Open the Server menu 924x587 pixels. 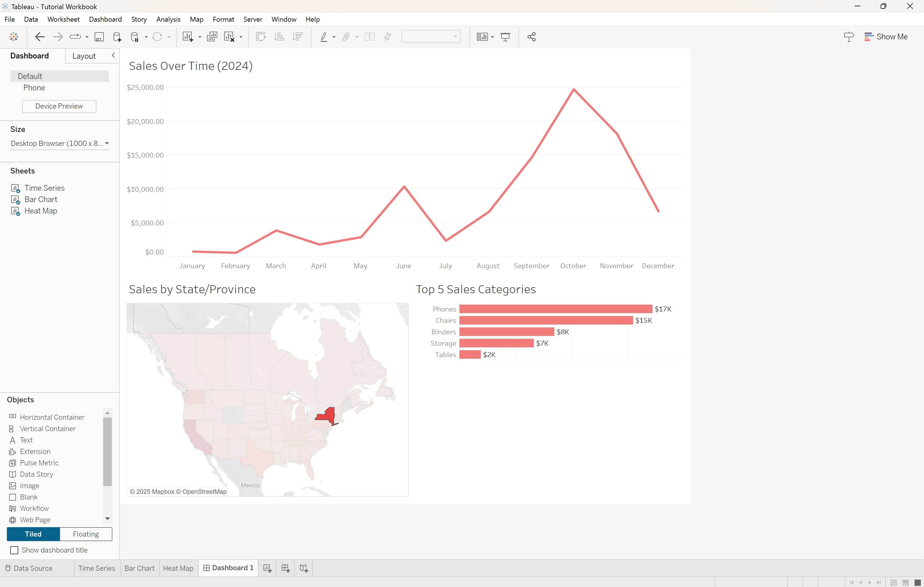253,19
